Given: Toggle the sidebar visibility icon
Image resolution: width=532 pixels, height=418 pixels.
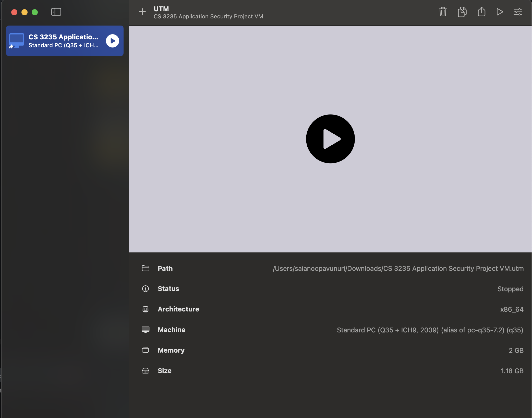Looking at the screenshot, I should [56, 12].
